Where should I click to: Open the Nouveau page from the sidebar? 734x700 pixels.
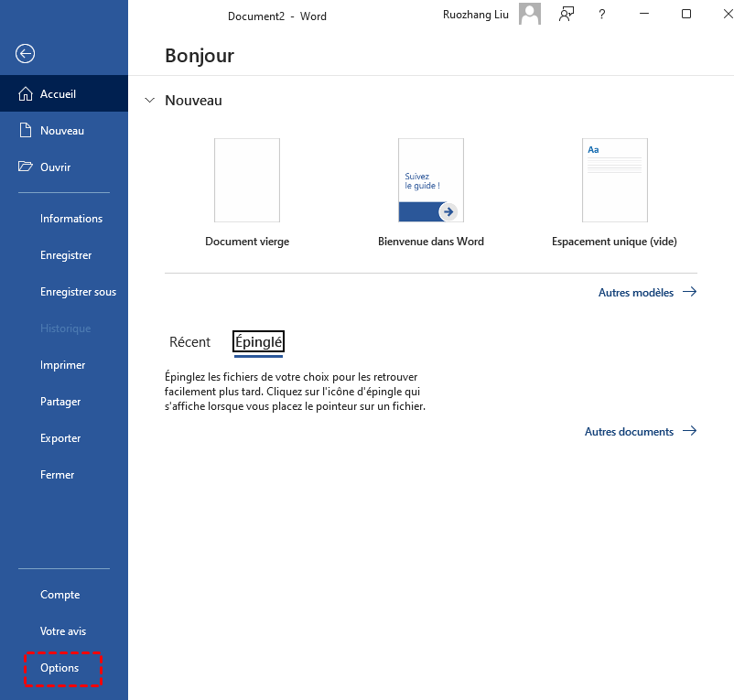[x=64, y=130]
